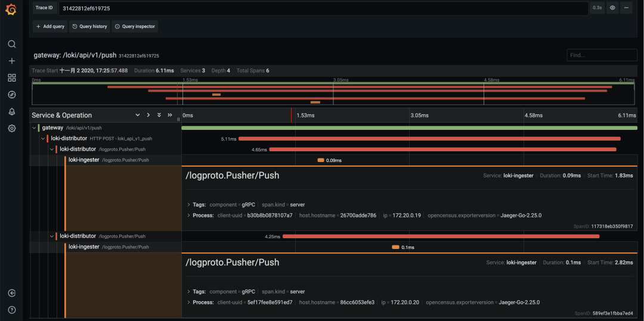
Task: Click the ip 172.20.0.19 value
Action: click(407, 215)
